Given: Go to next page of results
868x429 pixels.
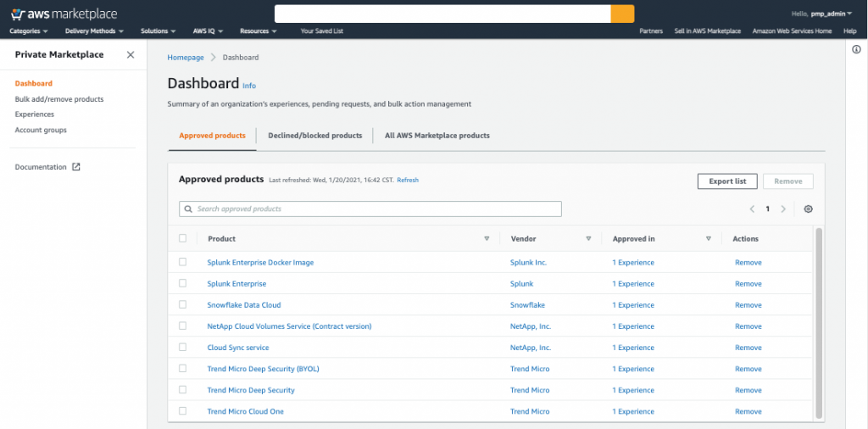Looking at the screenshot, I should (783, 209).
